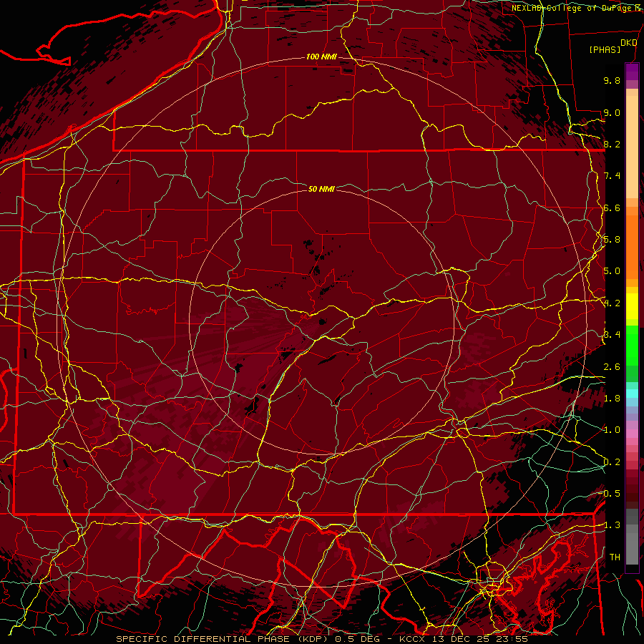Click the 8.2 legend value
The height and width of the screenshot is (644, 644).
612,144
